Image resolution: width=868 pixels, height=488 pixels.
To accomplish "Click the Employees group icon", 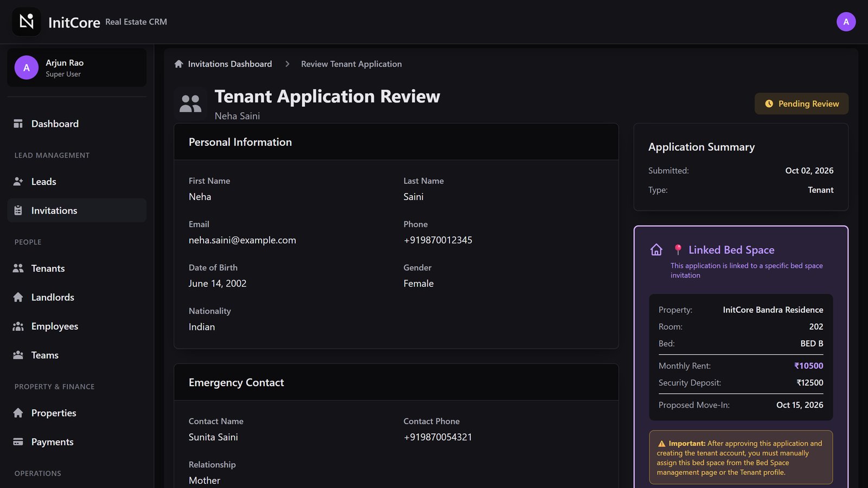I will tap(18, 326).
